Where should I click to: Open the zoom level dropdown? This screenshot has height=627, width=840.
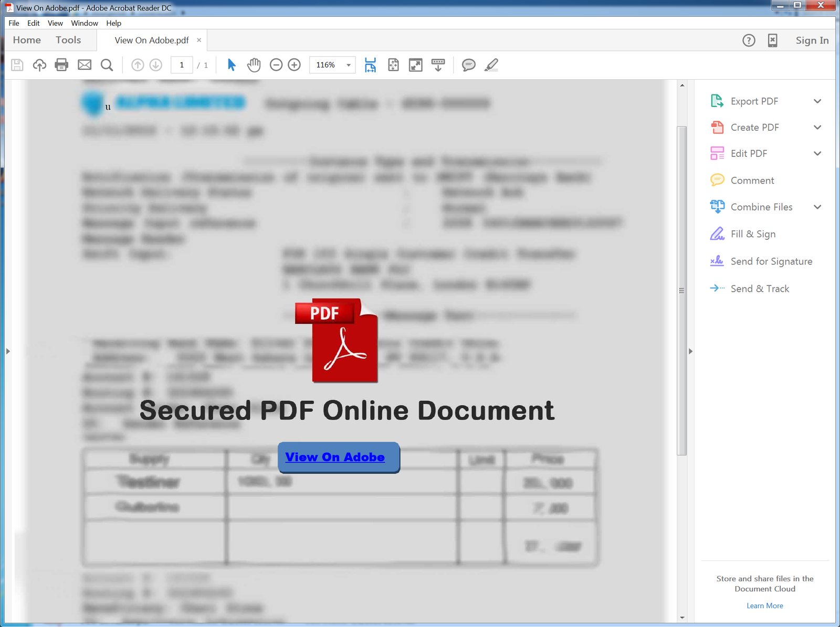347,65
